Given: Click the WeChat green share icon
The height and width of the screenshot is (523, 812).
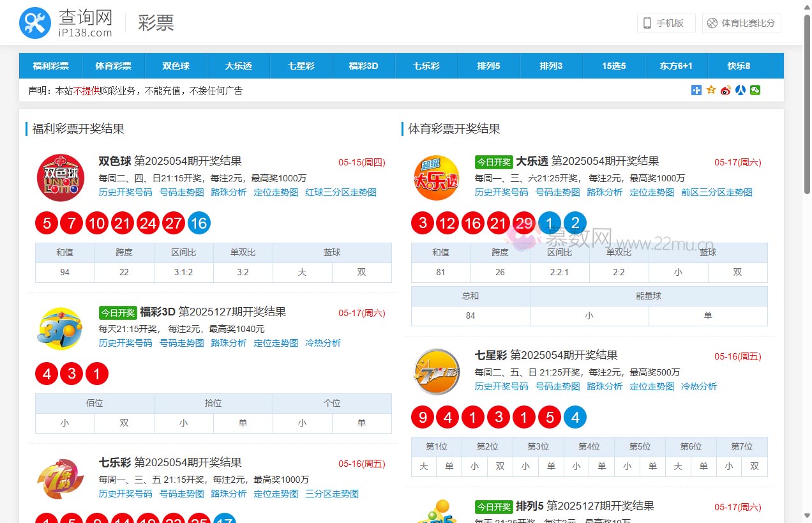Looking at the screenshot, I should [x=755, y=90].
